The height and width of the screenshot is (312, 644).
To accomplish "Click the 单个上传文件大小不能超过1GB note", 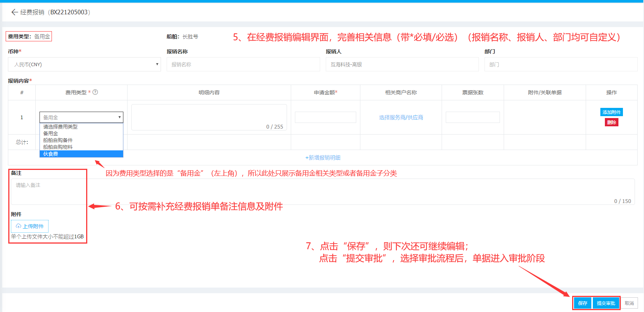I will pos(47,236).
